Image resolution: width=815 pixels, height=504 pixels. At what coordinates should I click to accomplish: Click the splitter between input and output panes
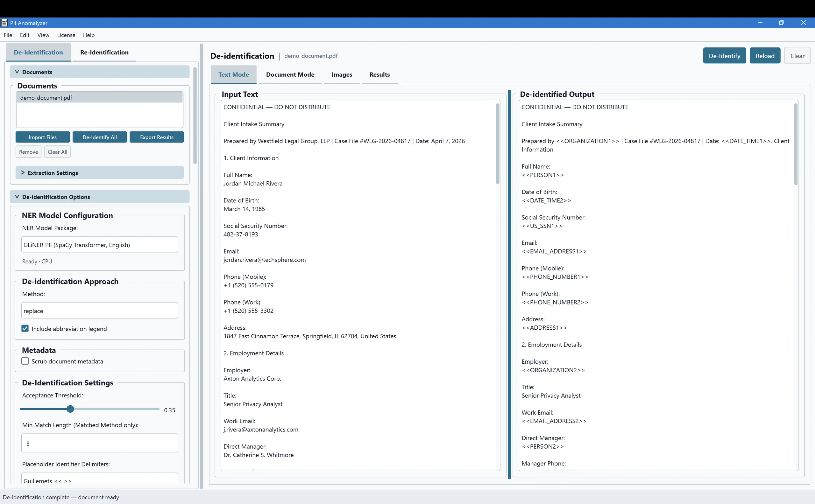point(510,284)
